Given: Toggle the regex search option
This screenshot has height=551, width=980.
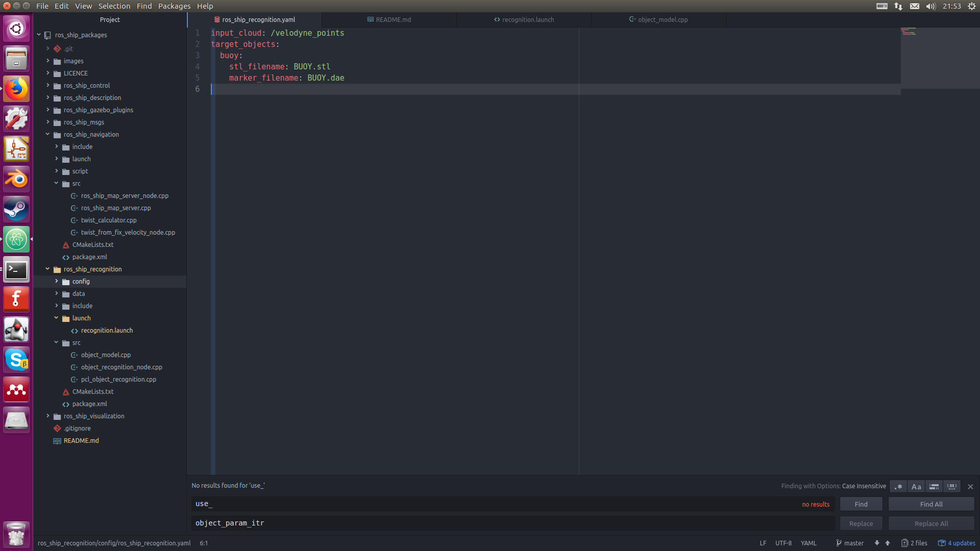Looking at the screenshot, I should coord(898,487).
